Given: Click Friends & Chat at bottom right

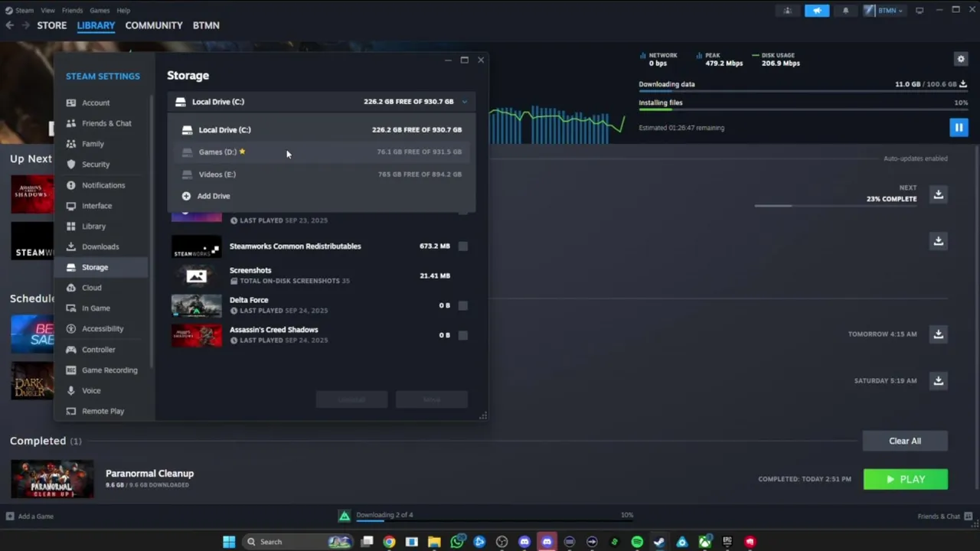Looking at the screenshot, I should pyautogui.click(x=944, y=517).
